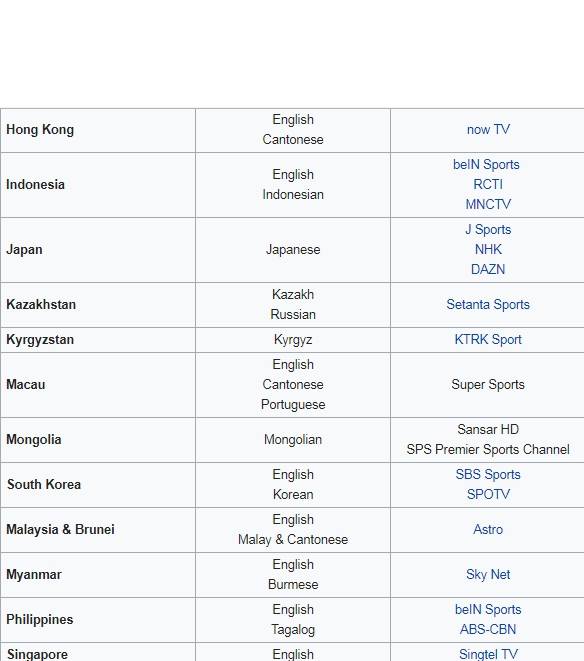584x661 pixels.
Task: Click the NHK link
Action: tap(488, 249)
